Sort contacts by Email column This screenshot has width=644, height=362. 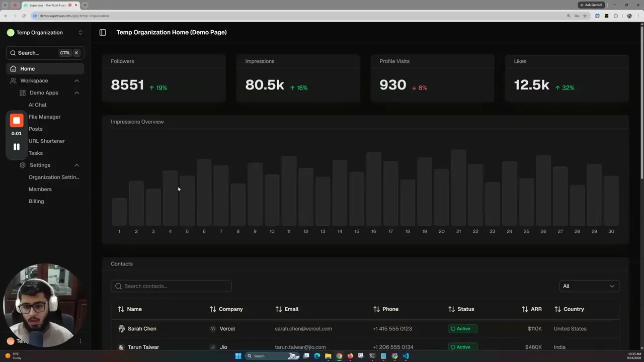[287, 309]
